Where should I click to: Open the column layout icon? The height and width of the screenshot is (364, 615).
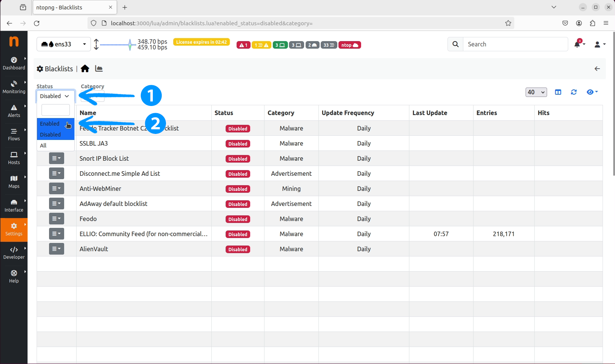[x=558, y=92]
